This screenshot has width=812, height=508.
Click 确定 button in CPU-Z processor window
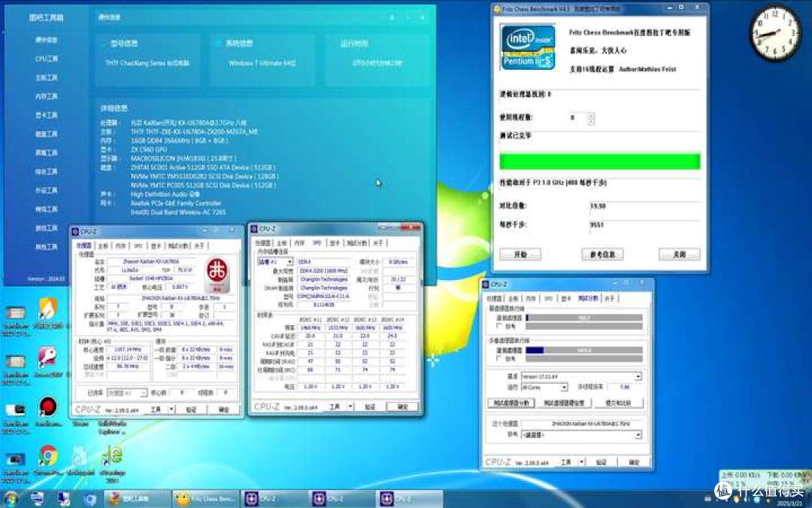click(x=224, y=409)
